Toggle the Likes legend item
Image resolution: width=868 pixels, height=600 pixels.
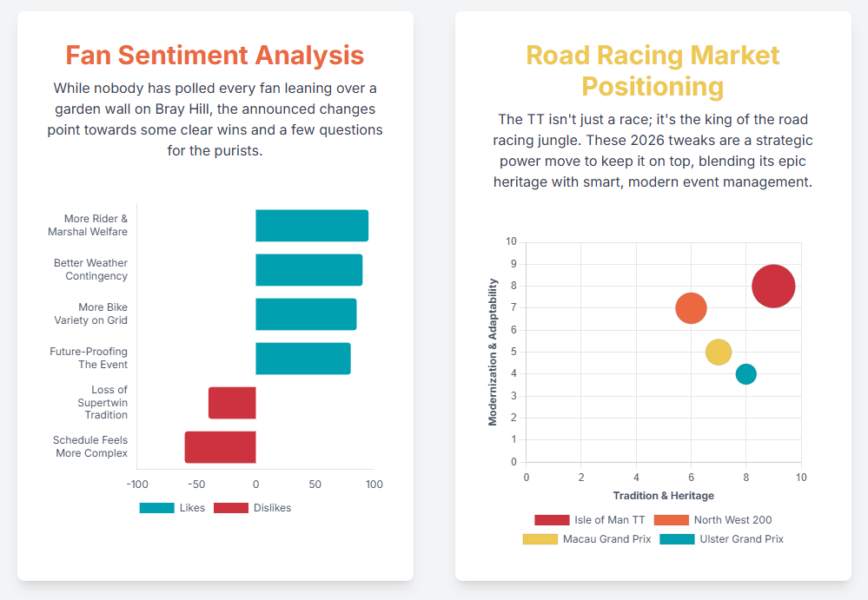tap(172, 508)
